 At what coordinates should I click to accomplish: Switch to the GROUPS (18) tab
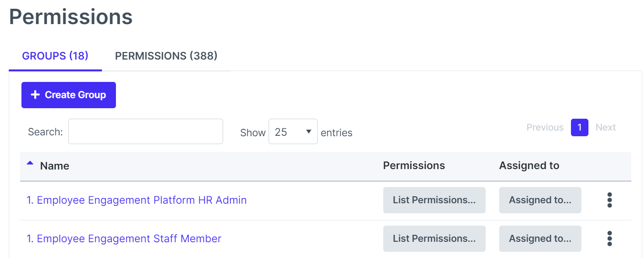[55, 56]
